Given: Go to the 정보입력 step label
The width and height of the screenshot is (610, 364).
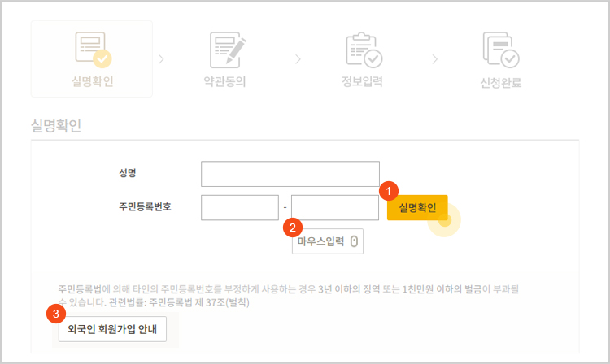Looking at the screenshot, I should (362, 82).
